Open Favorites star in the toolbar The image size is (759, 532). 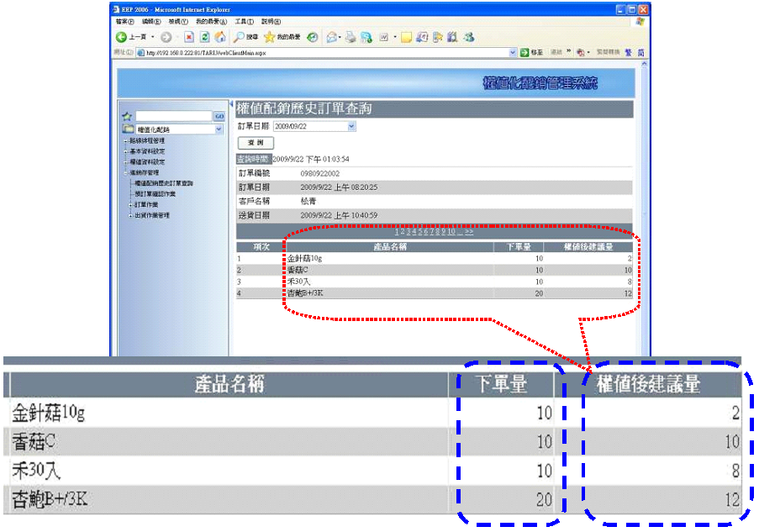point(269,37)
